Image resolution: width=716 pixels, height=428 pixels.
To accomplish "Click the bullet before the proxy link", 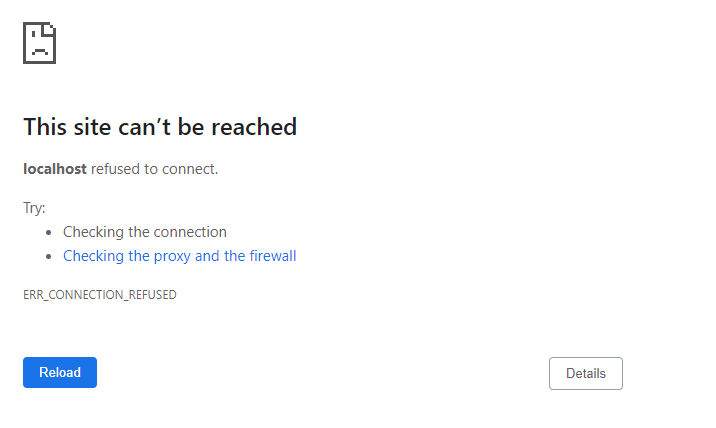I will click(49, 257).
